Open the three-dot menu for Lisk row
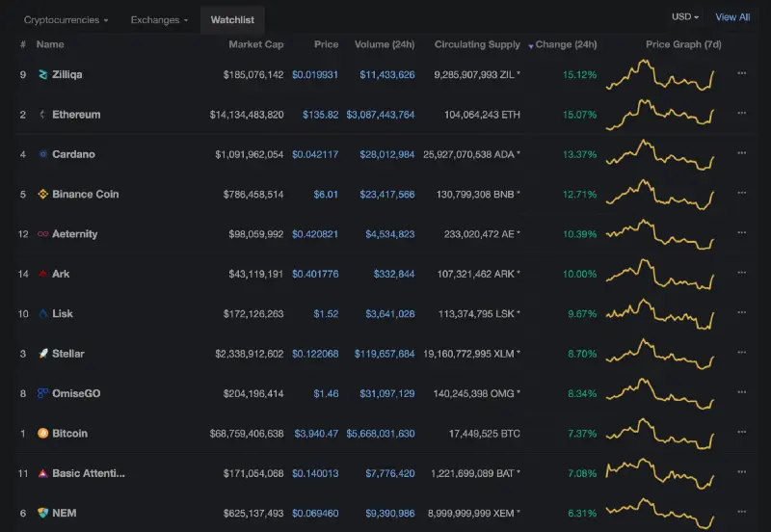The width and height of the screenshot is (771, 532). click(741, 312)
